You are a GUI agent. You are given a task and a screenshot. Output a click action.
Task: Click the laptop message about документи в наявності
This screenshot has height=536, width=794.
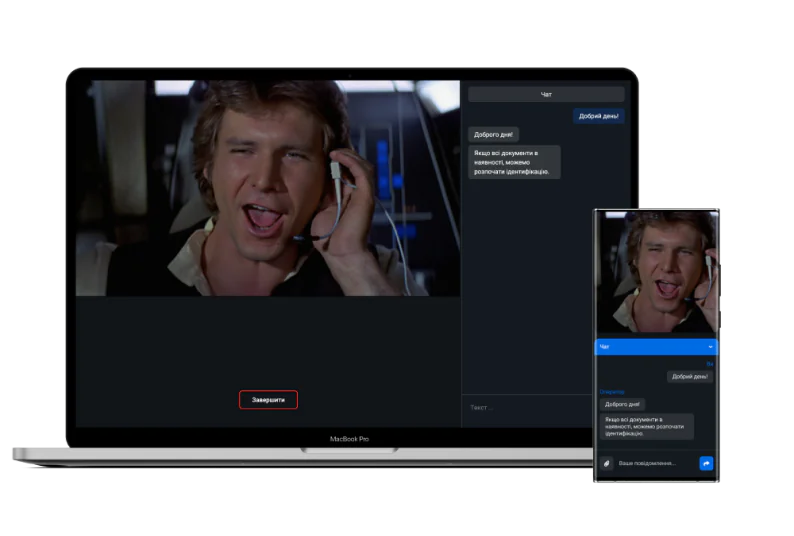[x=514, y=162]
